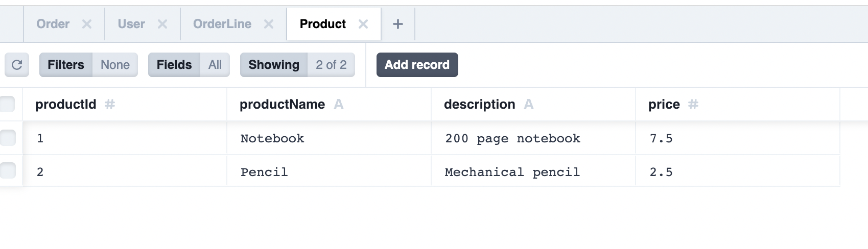
Task: Click the productId number type icon
Action: click(x=110, y=105)
